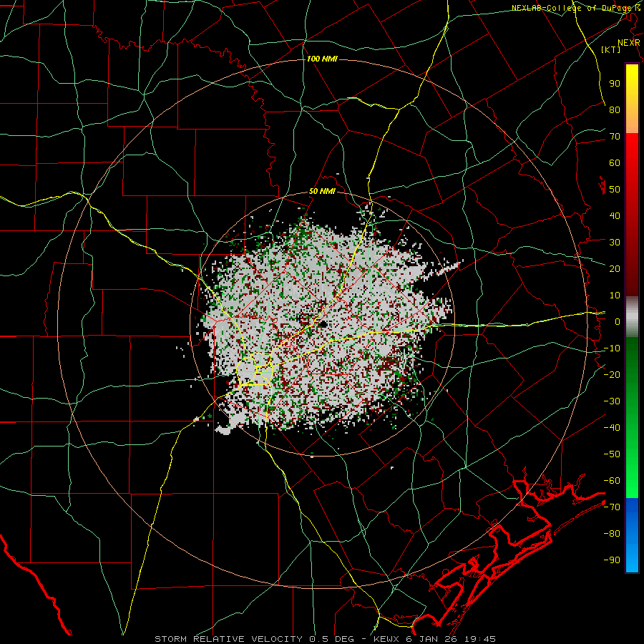644x644 pixels.
Task: Click the 50 NMI range ring label
Action: [x=322, y=191]
